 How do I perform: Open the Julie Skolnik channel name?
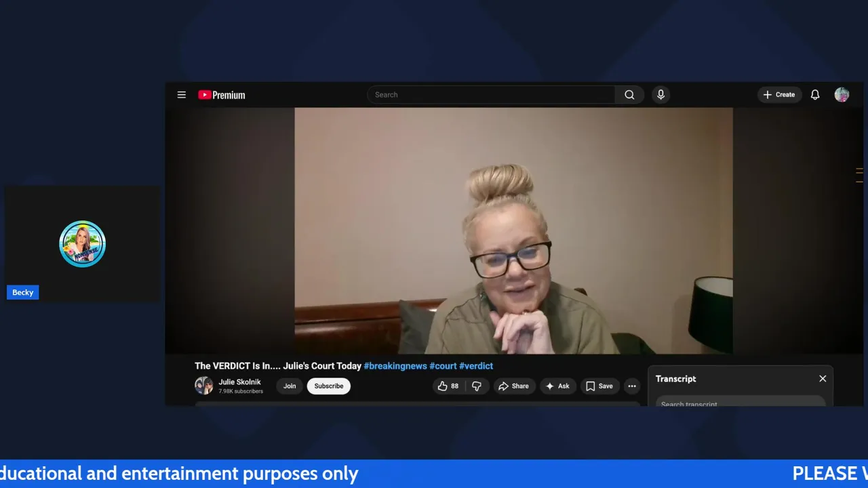coord(239,382)
